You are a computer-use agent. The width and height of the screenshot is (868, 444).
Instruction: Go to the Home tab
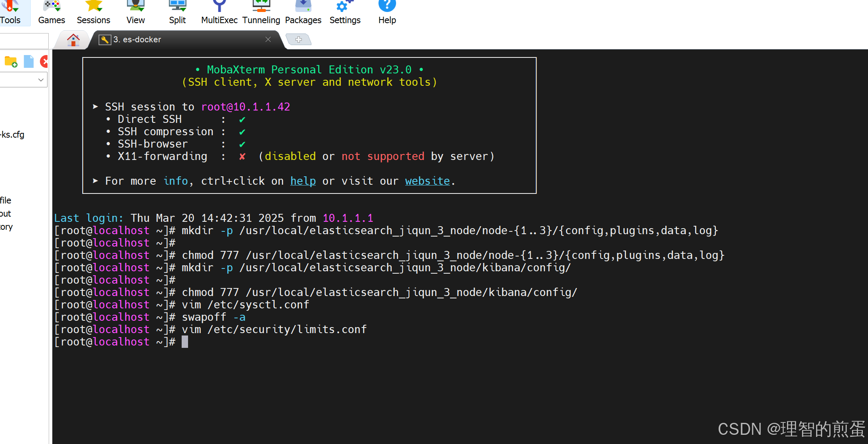click(73, 40)
